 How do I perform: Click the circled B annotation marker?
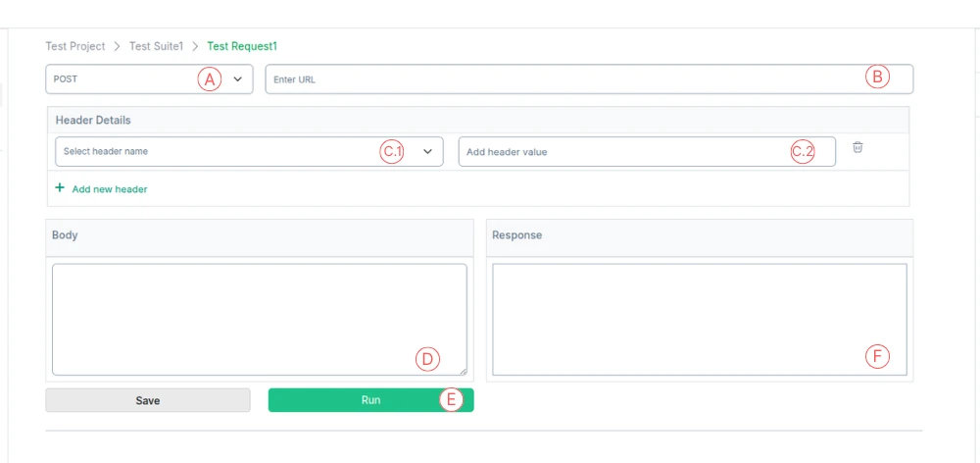point(877,77)
